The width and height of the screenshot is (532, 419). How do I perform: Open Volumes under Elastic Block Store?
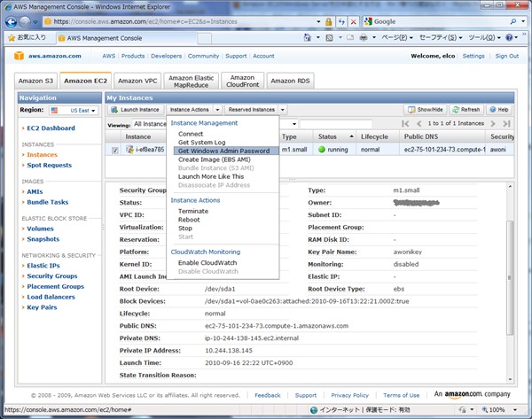pyautogui.click(x=41, y=229)
